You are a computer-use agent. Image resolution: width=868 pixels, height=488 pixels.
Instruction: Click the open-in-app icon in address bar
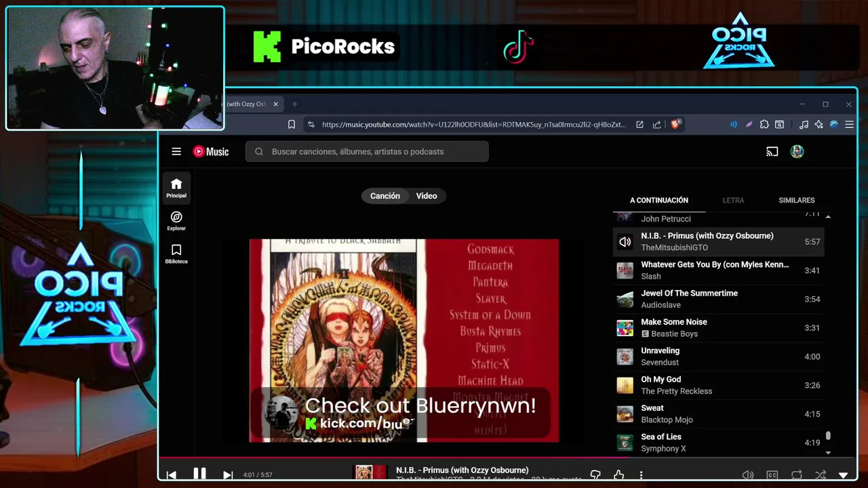639,125
